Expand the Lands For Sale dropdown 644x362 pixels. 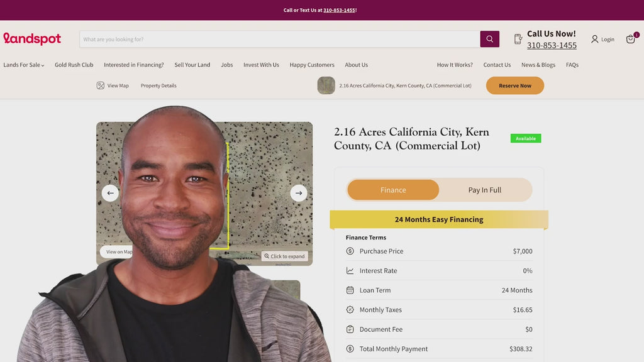pyautogui.click(x=23, y=65)
